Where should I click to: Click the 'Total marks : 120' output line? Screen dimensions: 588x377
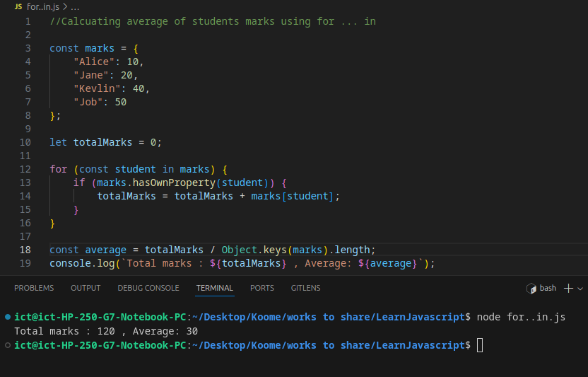pyautogui.click(x=106, y=331)
